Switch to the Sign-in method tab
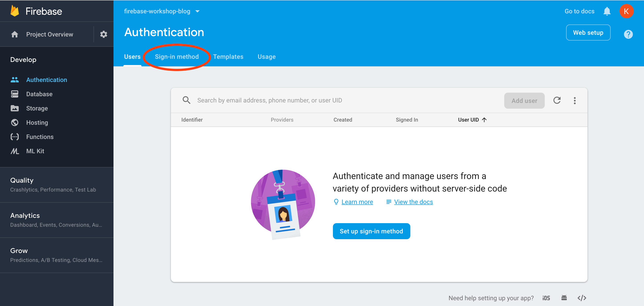The width and height of the screenshot is (644, 306). coord(176,57)
